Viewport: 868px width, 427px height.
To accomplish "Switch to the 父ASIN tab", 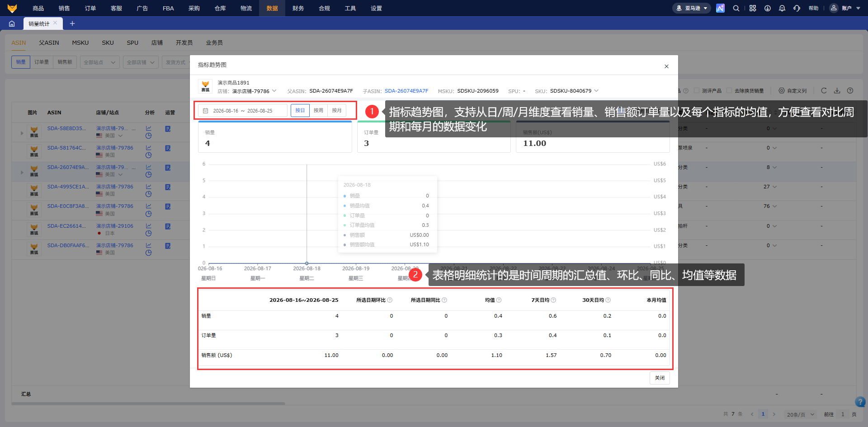I will 49,42.
